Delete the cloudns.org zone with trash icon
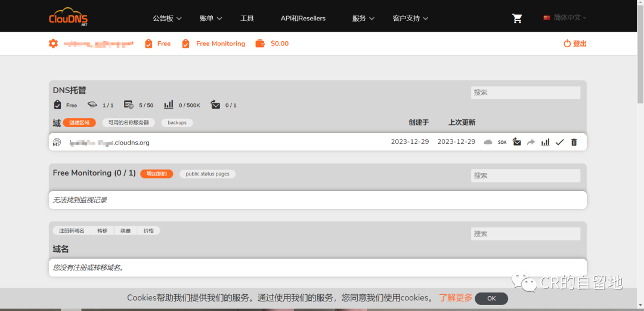Screen dimensions: 644x311 coord(574,142)
